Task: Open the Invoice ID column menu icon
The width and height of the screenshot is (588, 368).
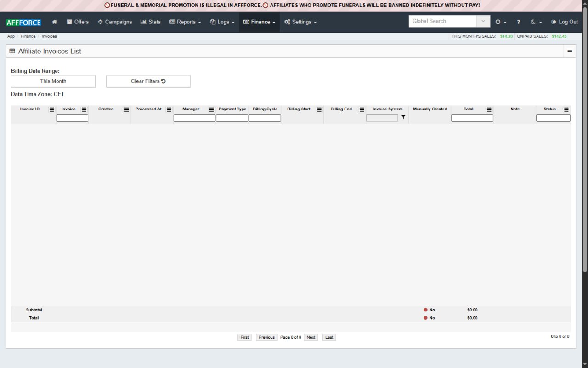Action: (x=52, y=109)
